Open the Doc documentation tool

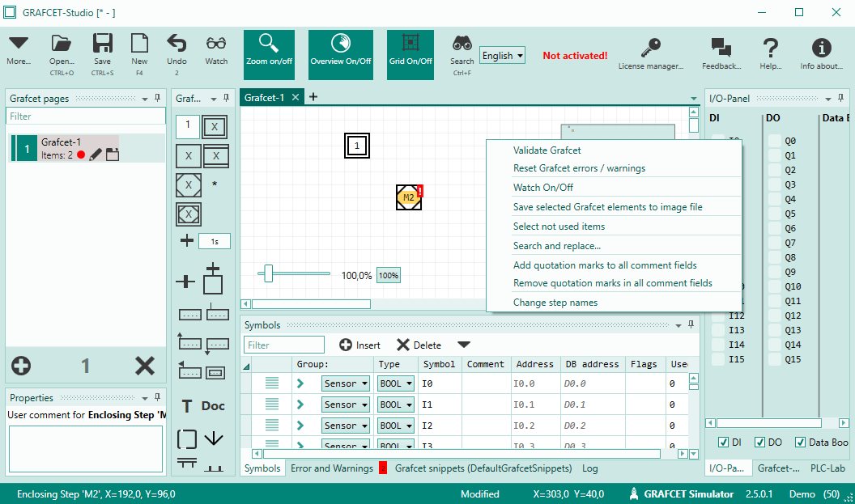click(x=211, y=405)
